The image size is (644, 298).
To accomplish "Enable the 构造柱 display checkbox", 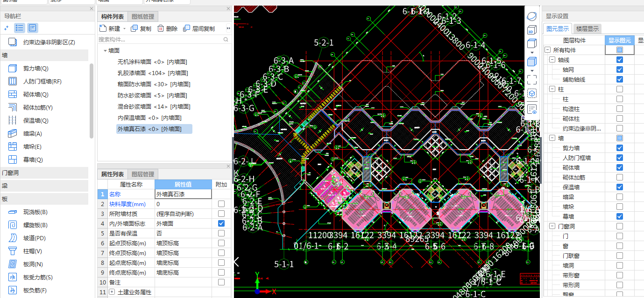I will (620, 109).
